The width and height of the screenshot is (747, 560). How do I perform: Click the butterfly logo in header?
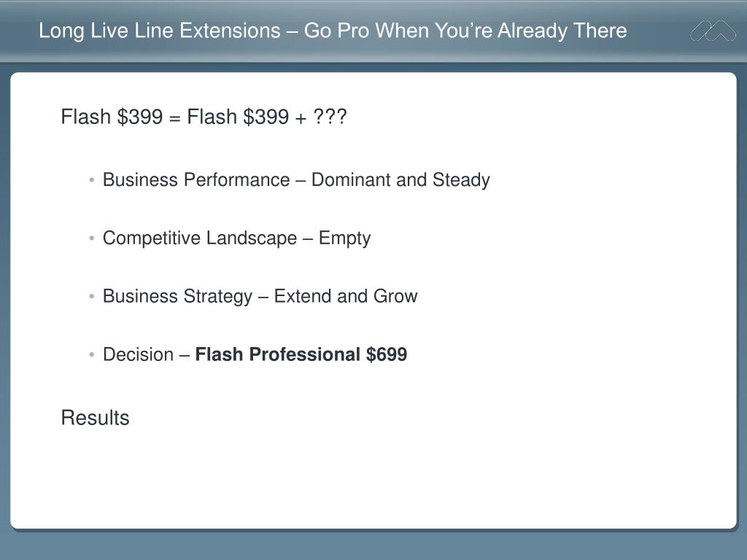point(713,31)
